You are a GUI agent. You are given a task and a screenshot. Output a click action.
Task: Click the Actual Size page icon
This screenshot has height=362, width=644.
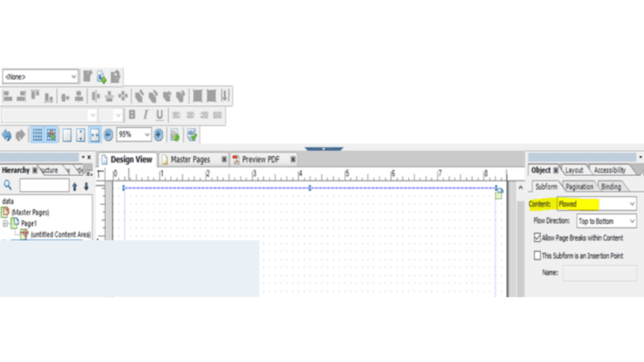(x=67, y=134)
